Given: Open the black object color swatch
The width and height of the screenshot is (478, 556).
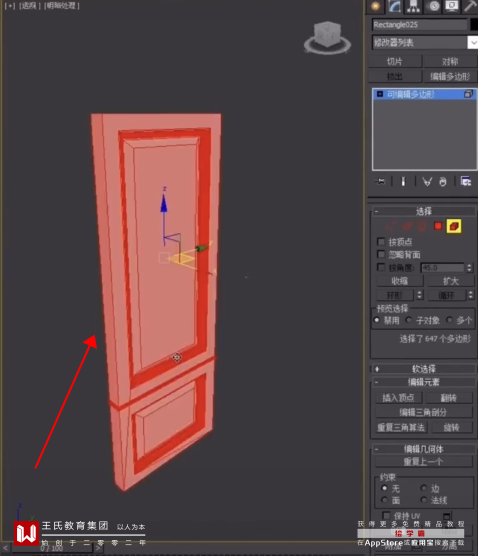Looking at the screenshot, I should coord(474,25).
